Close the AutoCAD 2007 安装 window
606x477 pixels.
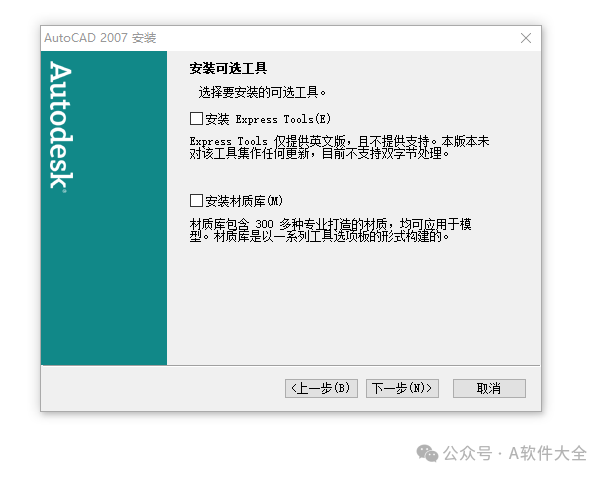pyautogui.click(x=526, y=38)
